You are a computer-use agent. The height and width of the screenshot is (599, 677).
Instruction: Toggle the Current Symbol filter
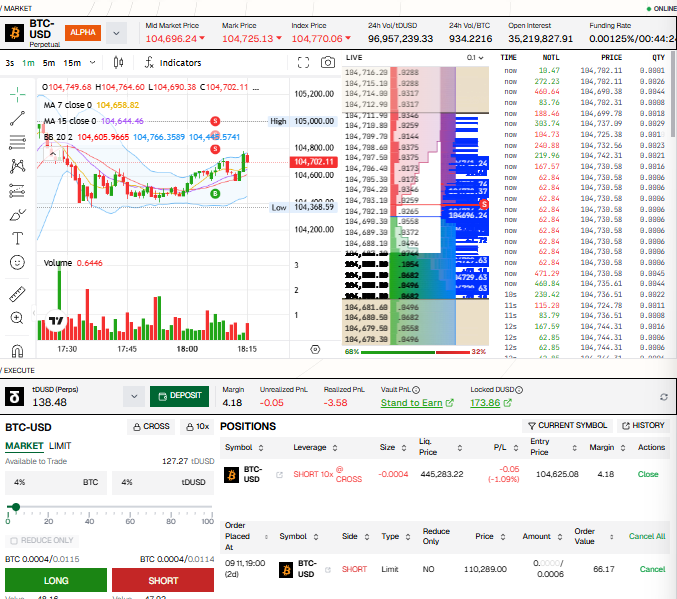(x=567, y=425)
